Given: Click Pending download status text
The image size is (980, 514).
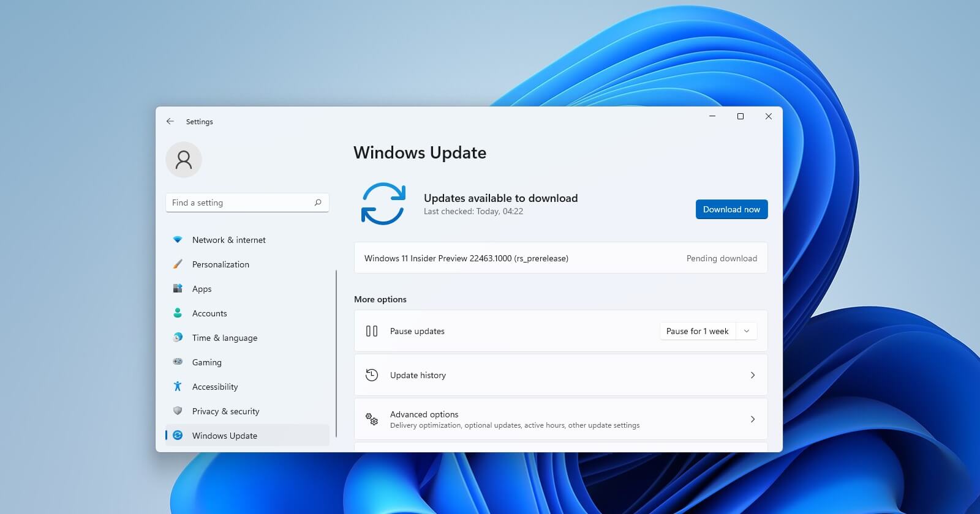Looking at the screenshot, I should coord(722,258).
